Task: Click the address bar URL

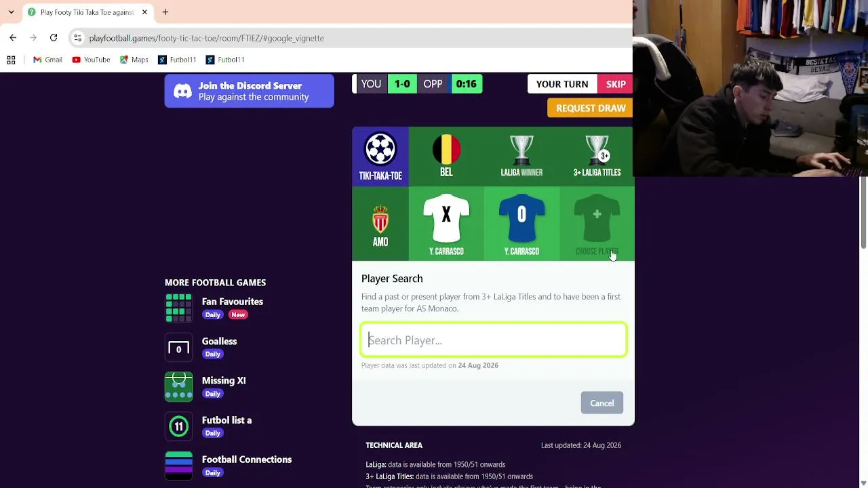Action: click(206, 38)
